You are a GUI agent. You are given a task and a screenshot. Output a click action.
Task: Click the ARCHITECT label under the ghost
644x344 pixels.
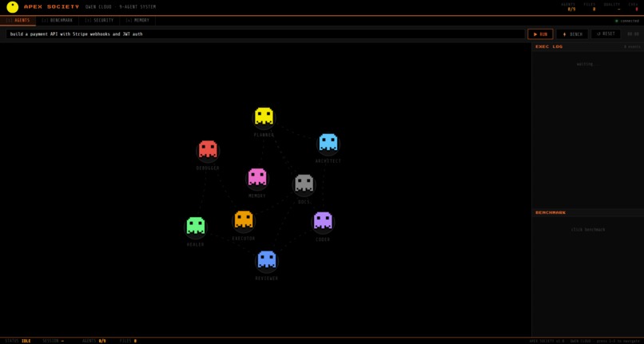328,161
